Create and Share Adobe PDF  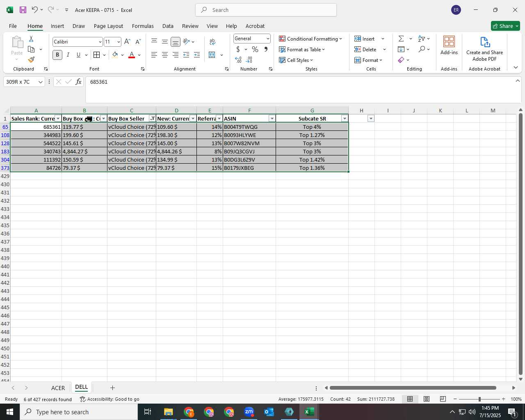[484, 49]
